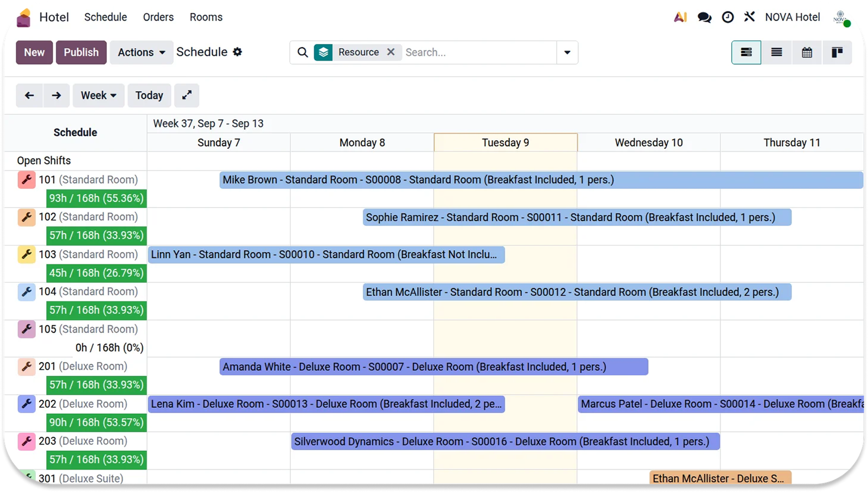
Task: Open the Actions dropdown
Action: coord(141,53)
